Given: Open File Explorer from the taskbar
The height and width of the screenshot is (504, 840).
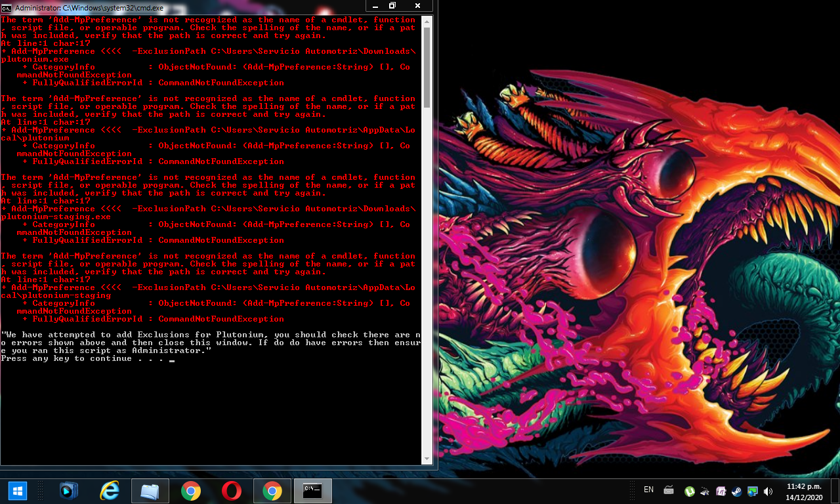Looking at the screenshot, I should point(150,491).
